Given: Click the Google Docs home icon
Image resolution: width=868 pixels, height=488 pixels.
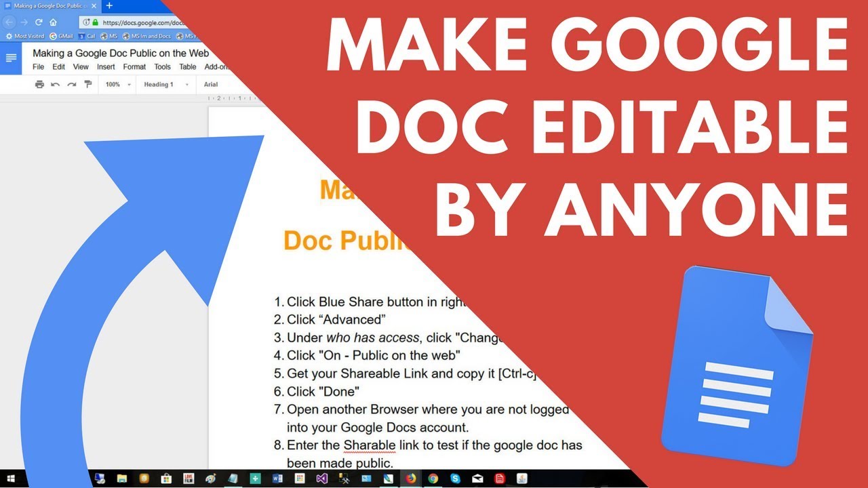Looking at the screenshot, I should coord(11,57).
